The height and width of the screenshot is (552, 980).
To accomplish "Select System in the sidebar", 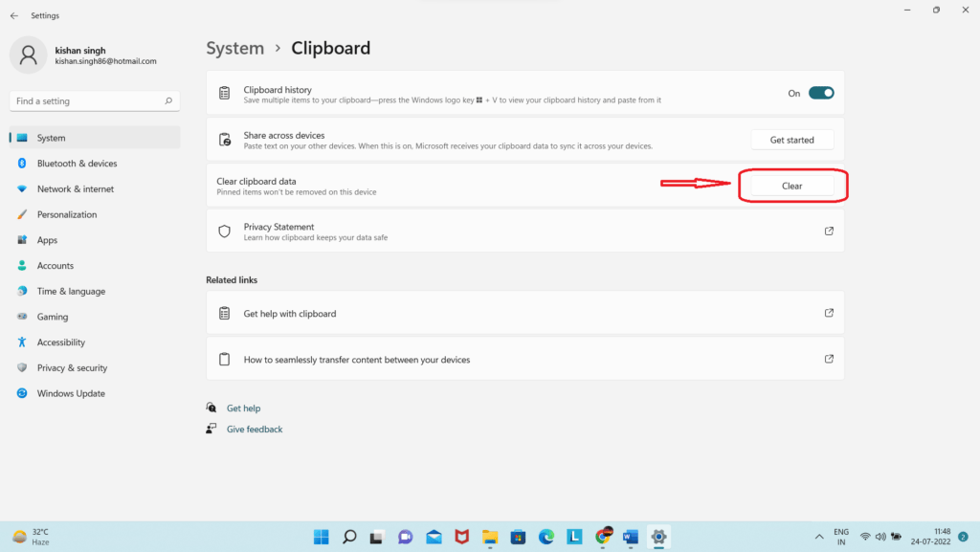I will click(95, 138).
